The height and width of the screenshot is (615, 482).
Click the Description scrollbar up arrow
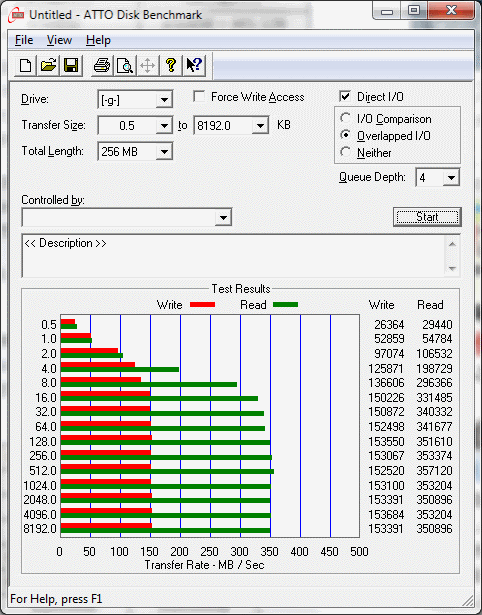tap(452, 244)
